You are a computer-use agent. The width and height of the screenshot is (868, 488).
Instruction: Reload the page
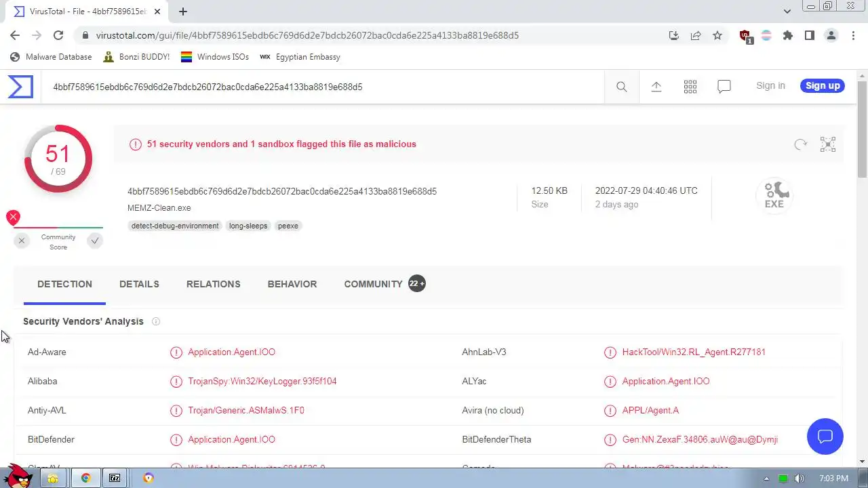pyautogui.click(x=58, y=35)
